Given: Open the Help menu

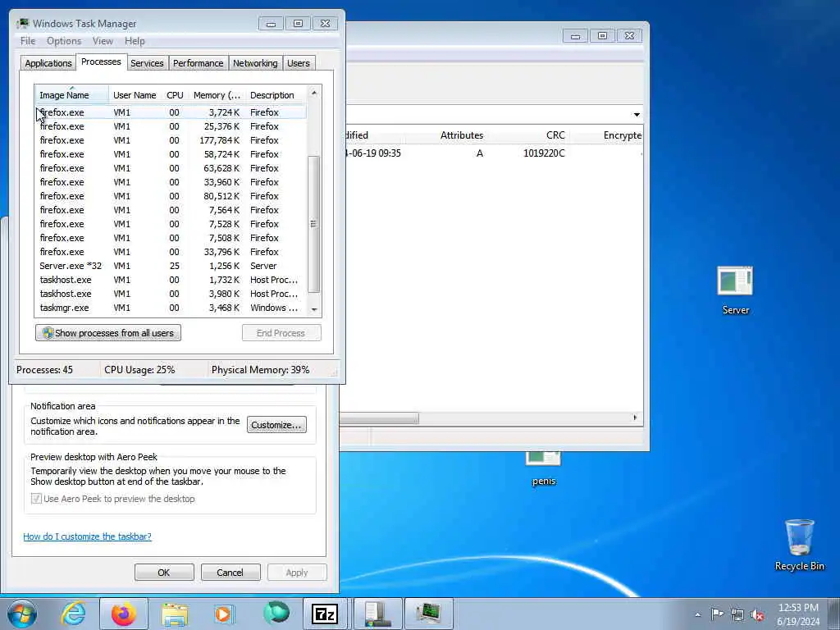Looking at the screenshot, I should click(x=135, y=41).
